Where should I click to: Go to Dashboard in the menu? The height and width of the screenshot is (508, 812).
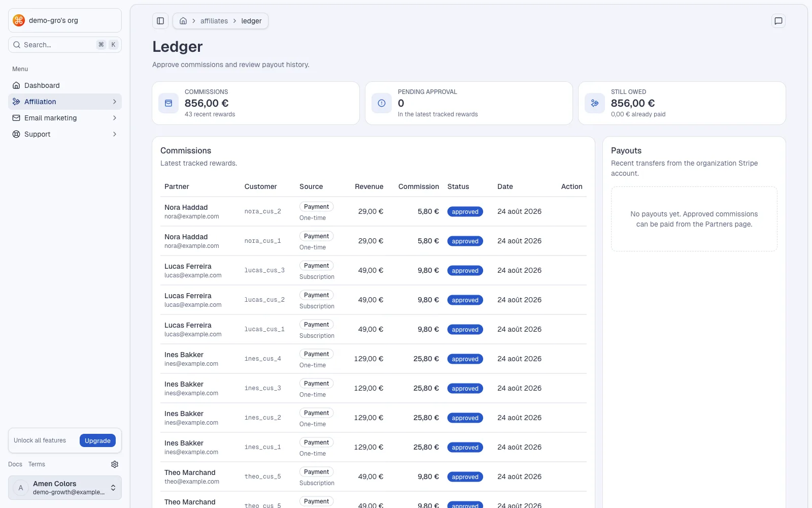point(65,85)
